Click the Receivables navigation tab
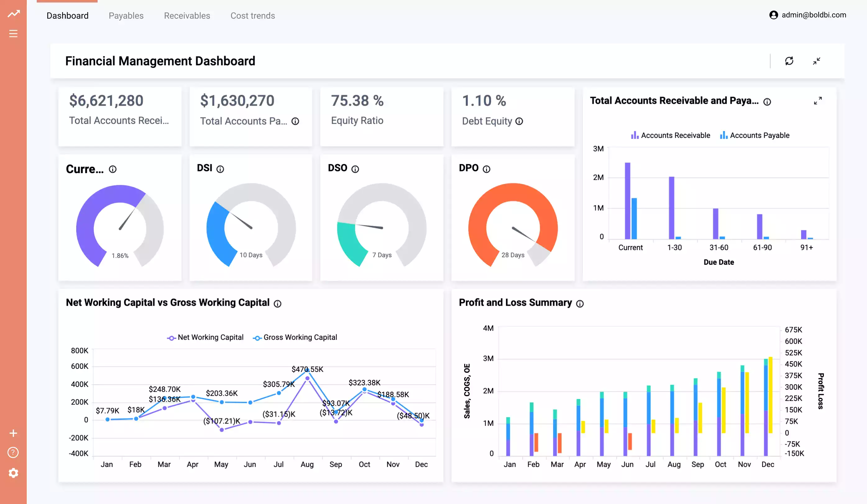Image resolution: width=867 pixels, height=504 pixels. point(186,15)
